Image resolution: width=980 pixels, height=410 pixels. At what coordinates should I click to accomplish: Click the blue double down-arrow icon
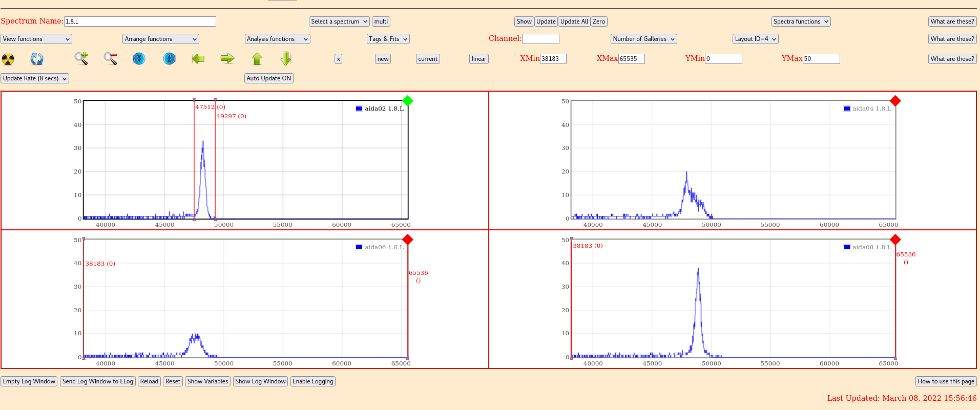[x=139, y=59]
